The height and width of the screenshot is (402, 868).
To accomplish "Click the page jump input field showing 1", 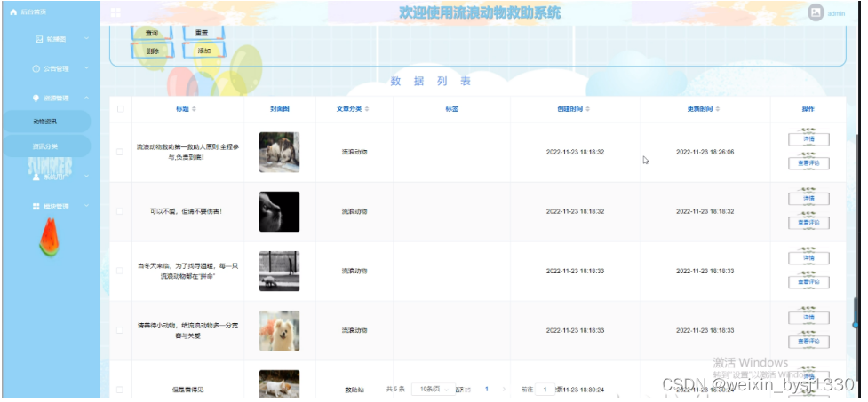I will tap(545, 390).
